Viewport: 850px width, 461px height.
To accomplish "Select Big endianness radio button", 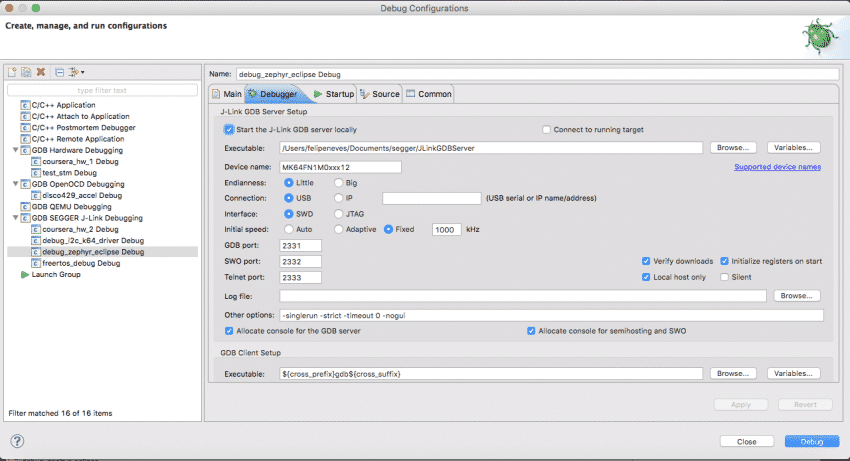I will click(338, 183).
